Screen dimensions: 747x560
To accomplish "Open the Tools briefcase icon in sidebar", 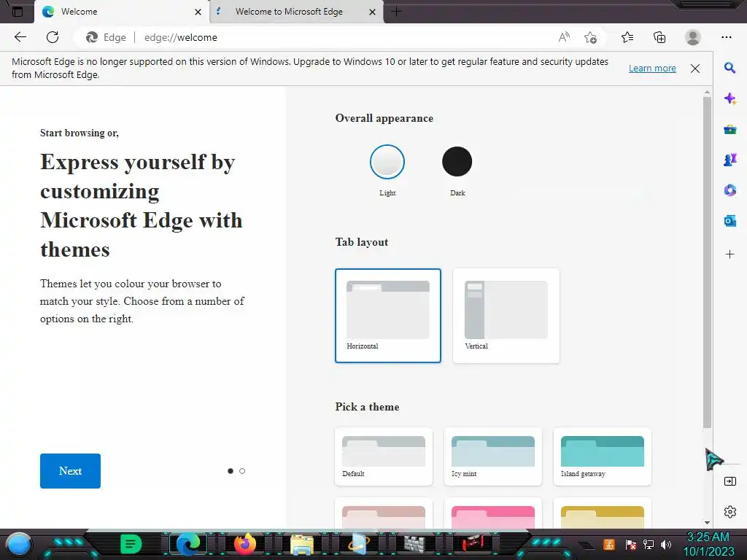I will tap(729, 130).
